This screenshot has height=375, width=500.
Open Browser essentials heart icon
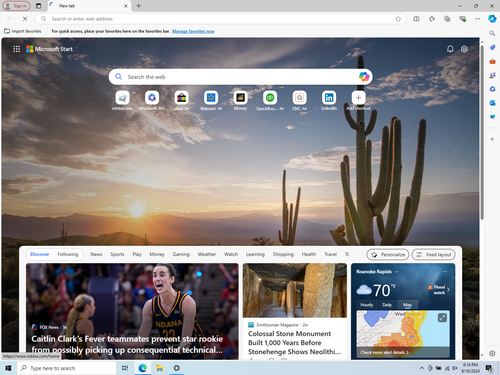coord(462,19)
